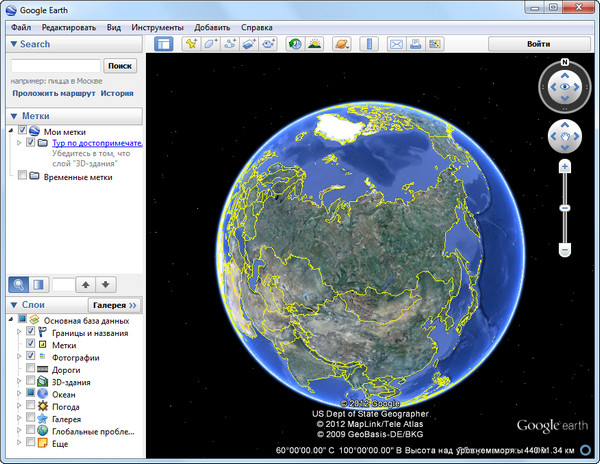Viewport: 600px width, 464px height.
Task: Click the Add Placemark pushpin icon
Action: 190,44
